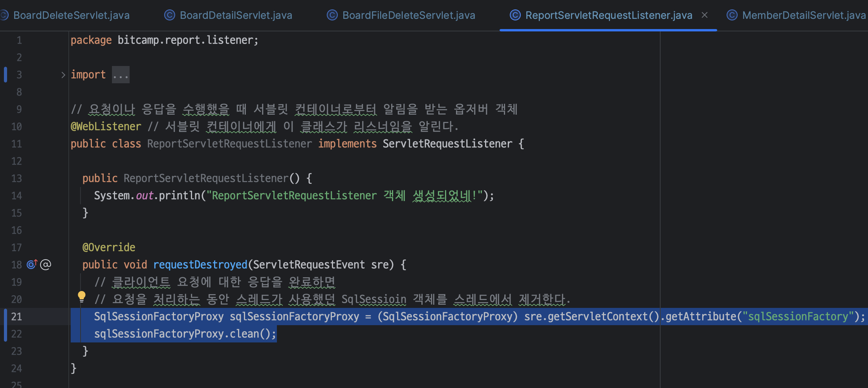Click the constructor name on line 13
The width and height of the screenshot is (868, 388).
[x=206, y=178]
